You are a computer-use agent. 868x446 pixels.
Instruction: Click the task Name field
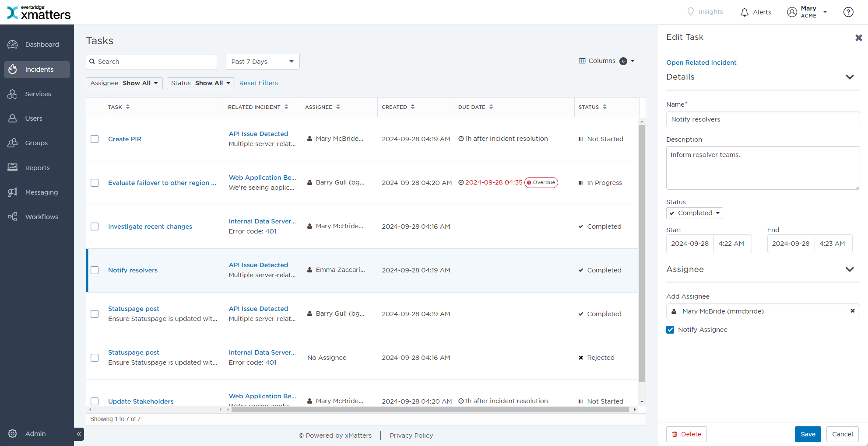click(763, 119)
